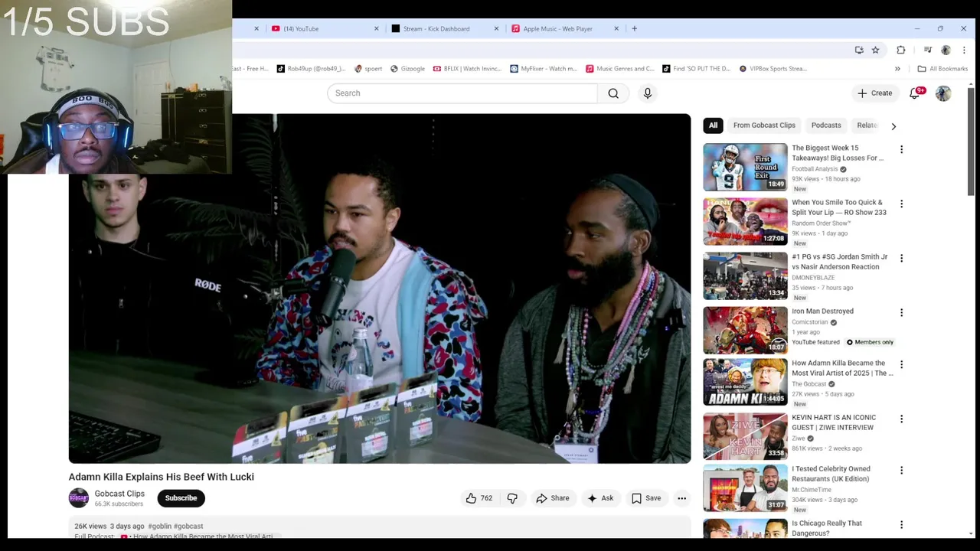The height and width of the screenshot is (551, 980).
Task: Click install app icon in address bar
Action: tap(859, 50)
